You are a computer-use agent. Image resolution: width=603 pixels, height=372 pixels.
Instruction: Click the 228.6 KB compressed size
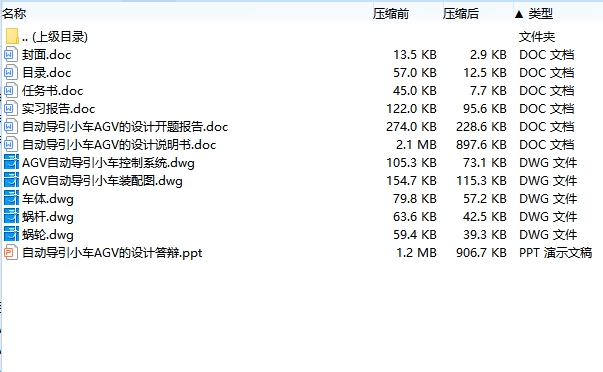tap(481, 127)
